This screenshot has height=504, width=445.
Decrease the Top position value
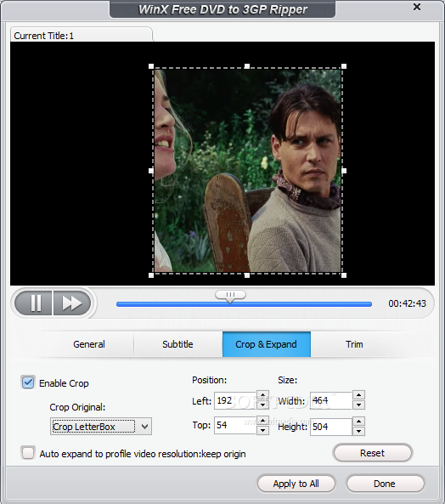[x=263, y=430]
